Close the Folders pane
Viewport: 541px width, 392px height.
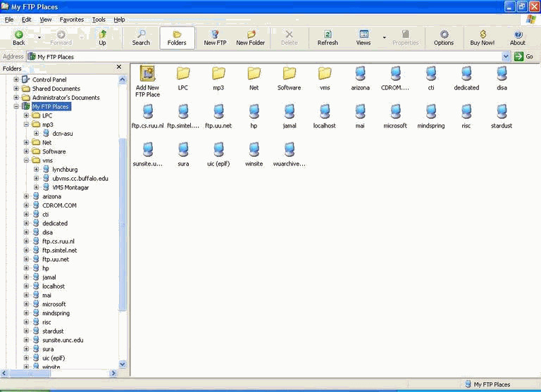pyautogui.click(x=119, y=67)
